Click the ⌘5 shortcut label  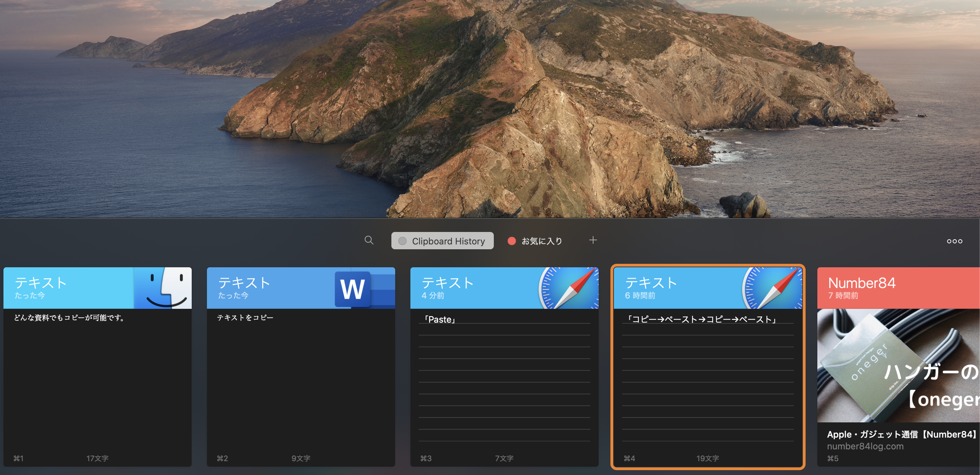click(x=832, y=458)
